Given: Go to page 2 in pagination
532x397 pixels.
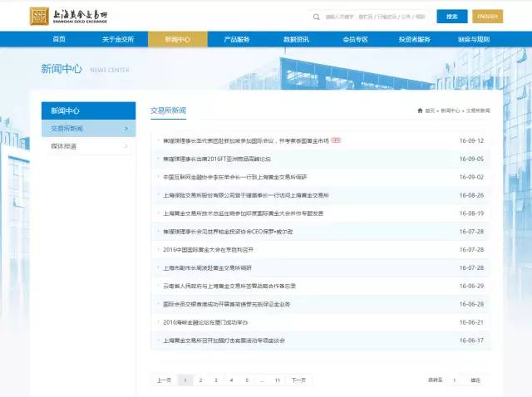Looking at the screenshot, I should pyautogui.click(x=200, y=380).
